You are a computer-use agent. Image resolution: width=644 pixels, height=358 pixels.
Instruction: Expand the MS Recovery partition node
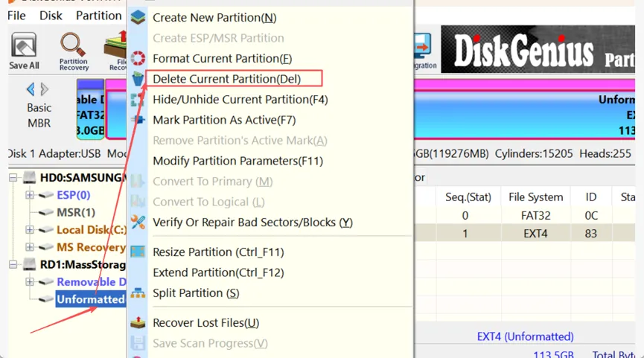tap(30, 247)
